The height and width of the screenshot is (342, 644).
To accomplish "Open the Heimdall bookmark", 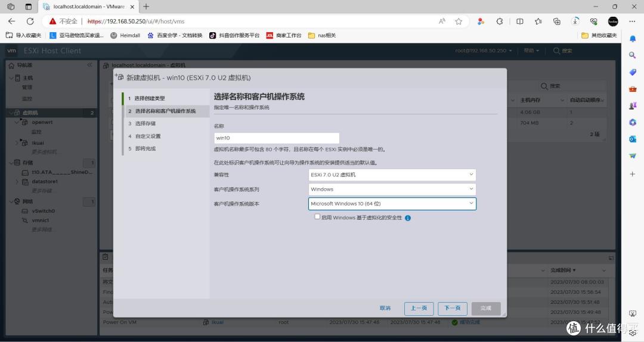I will coord(125,35).
